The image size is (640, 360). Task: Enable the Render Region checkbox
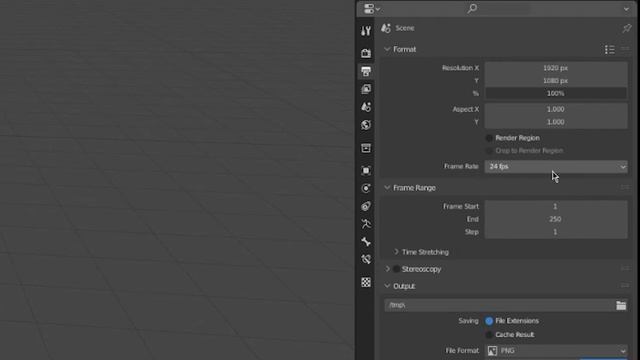pyautogui.click(x=489, y=138)
